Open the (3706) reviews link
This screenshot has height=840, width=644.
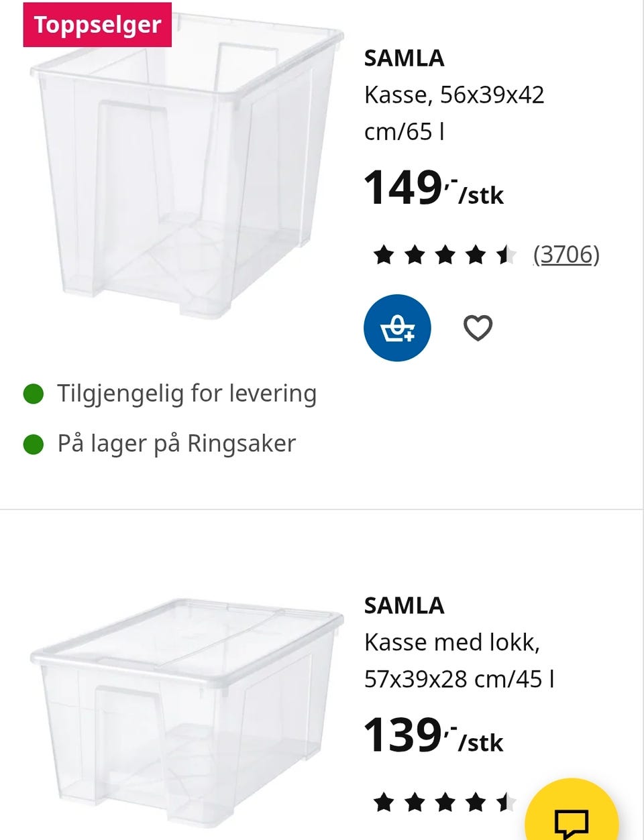pos(566,255)
